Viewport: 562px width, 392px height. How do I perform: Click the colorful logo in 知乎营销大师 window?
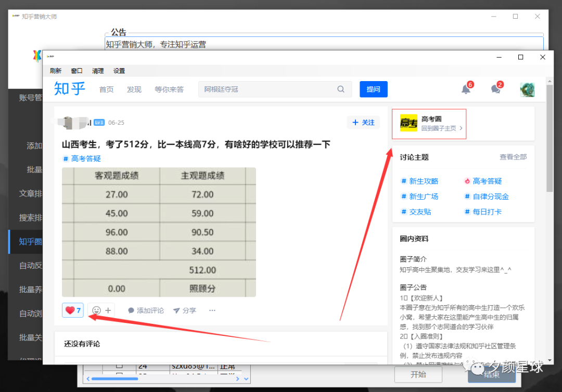(37, 56)
